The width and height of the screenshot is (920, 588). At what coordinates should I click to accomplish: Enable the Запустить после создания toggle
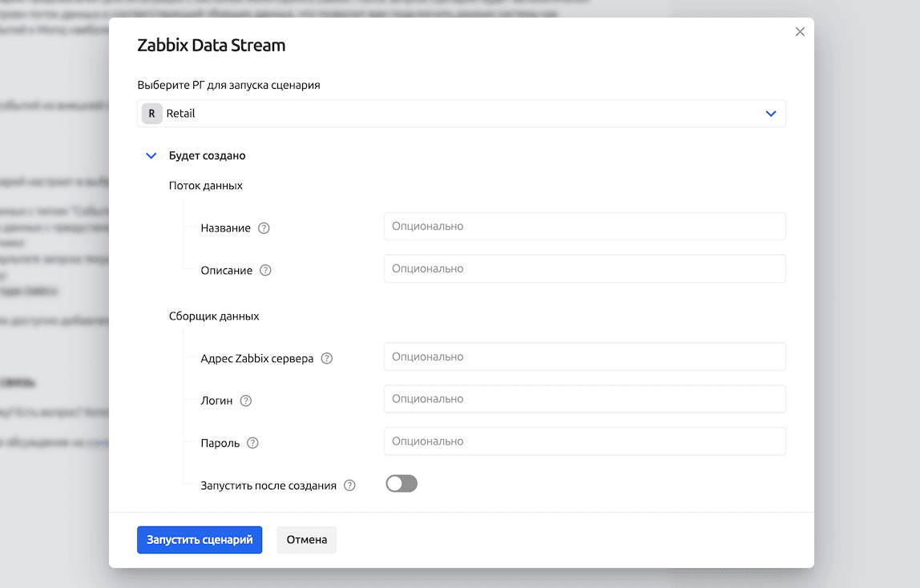pos(401,484)
